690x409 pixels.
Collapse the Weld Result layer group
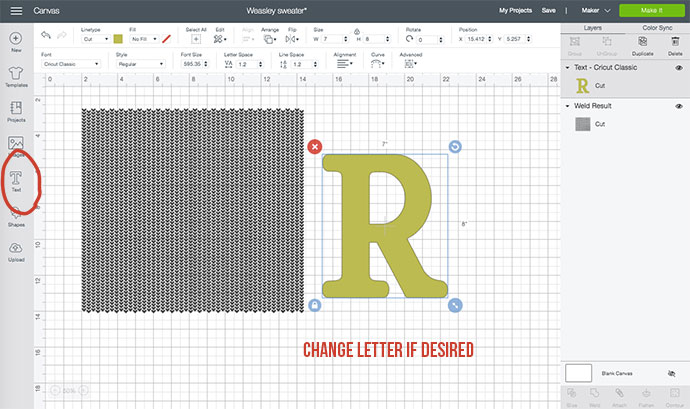click(x=567, y=106)
